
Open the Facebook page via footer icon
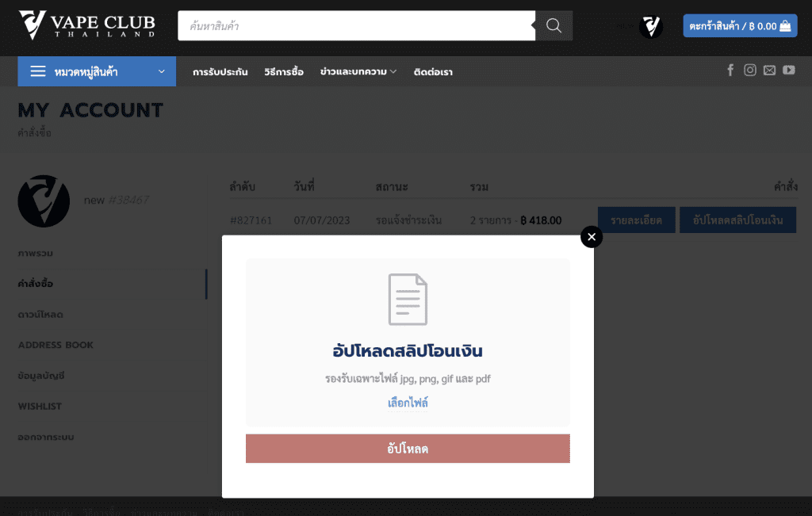click(730, 70)
